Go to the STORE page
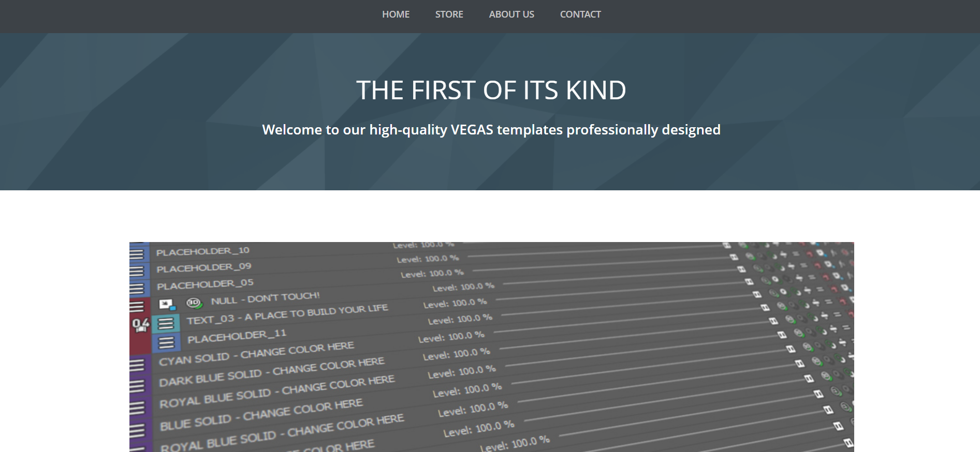The height and width of the screenshot is (452, 980). click(x=449, y=14)
